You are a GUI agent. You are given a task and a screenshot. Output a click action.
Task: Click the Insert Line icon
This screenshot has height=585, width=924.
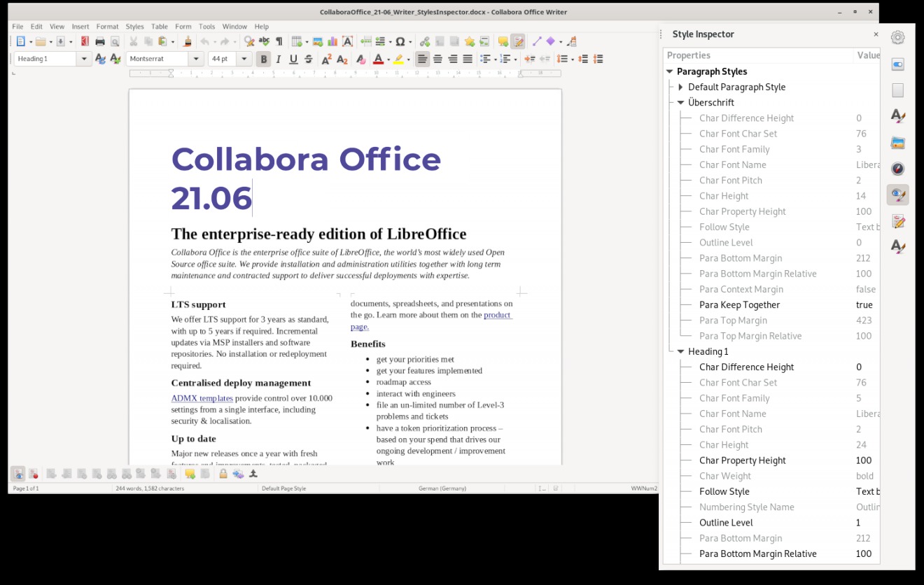tap(537, 41)
